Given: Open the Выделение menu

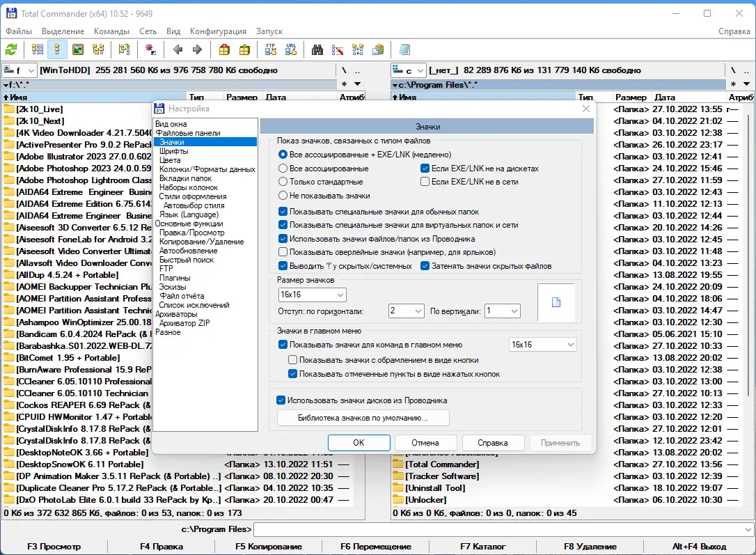Looking at the screenshot, I should tap(63, 31).
